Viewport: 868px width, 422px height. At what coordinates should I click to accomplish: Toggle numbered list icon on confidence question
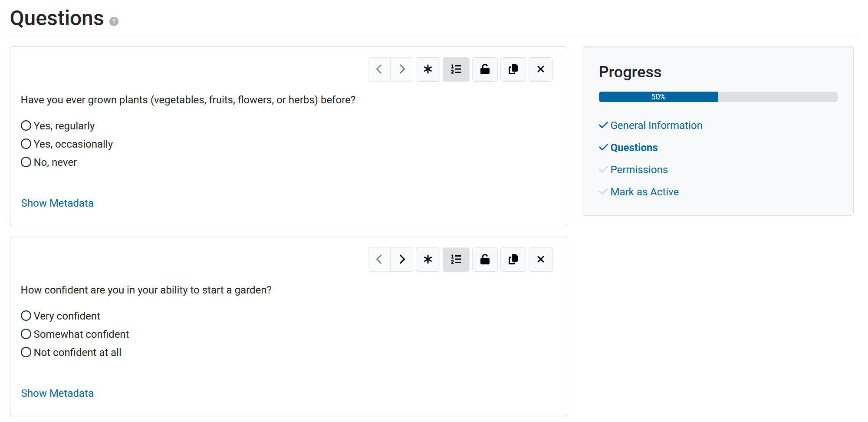click(x=456, y=260)
